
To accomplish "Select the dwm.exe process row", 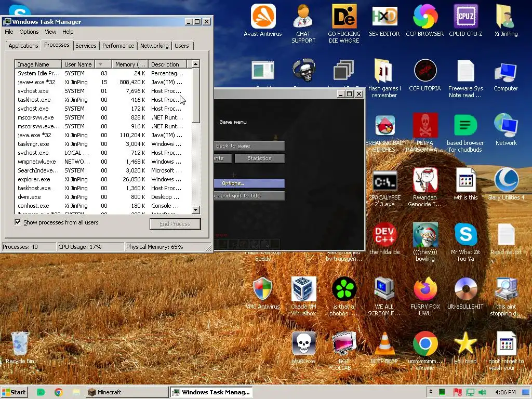I will click(x=103, y=197).
